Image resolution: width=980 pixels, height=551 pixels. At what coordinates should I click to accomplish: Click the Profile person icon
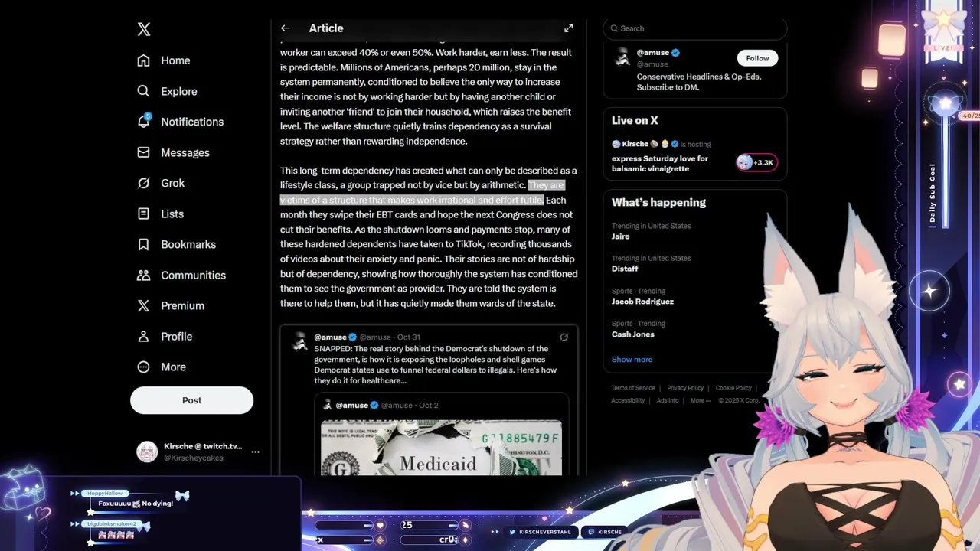coord(143,336)
